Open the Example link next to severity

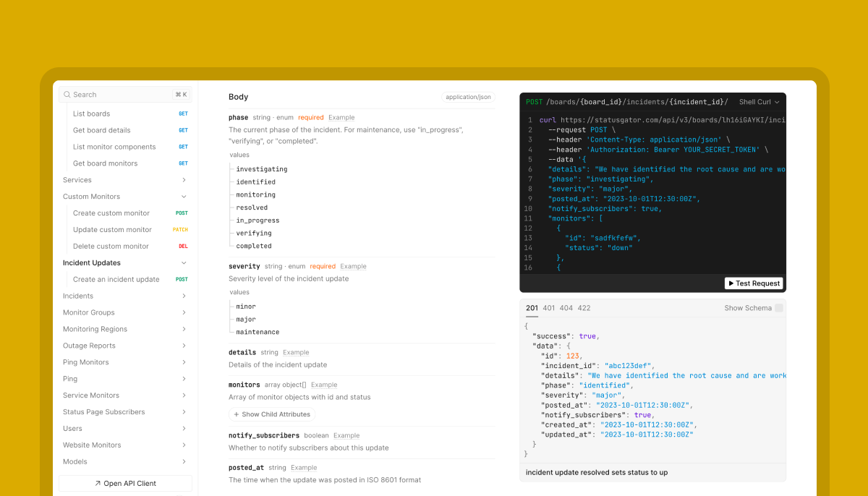coord(354,267)
